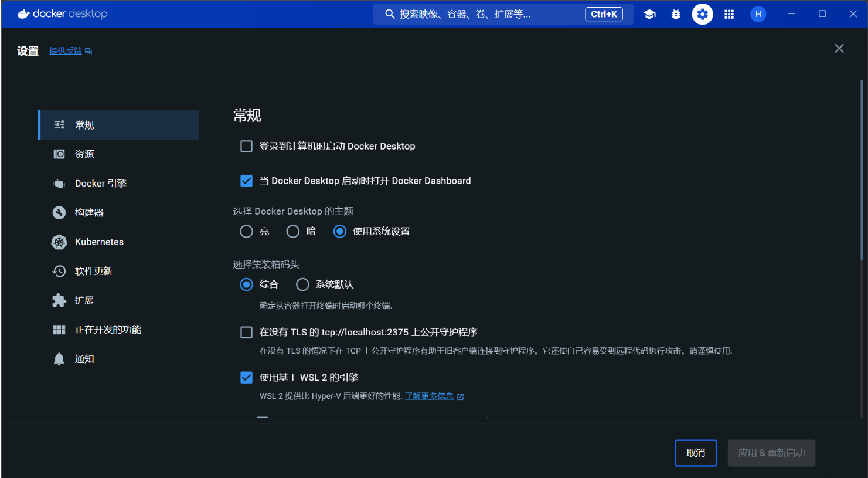Click the 资源 disk icon in sidebar
The image size is (868, 478).
(x=59, y=154)
